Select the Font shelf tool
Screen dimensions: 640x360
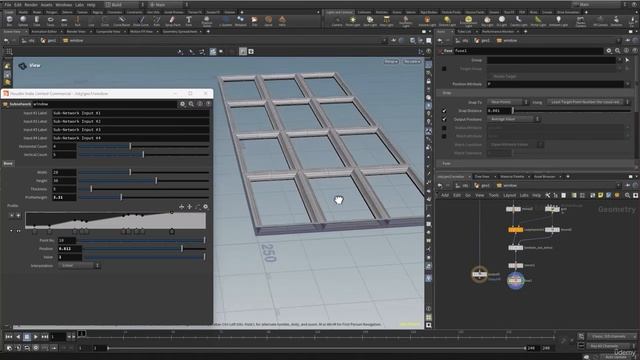tap(189, 20)
